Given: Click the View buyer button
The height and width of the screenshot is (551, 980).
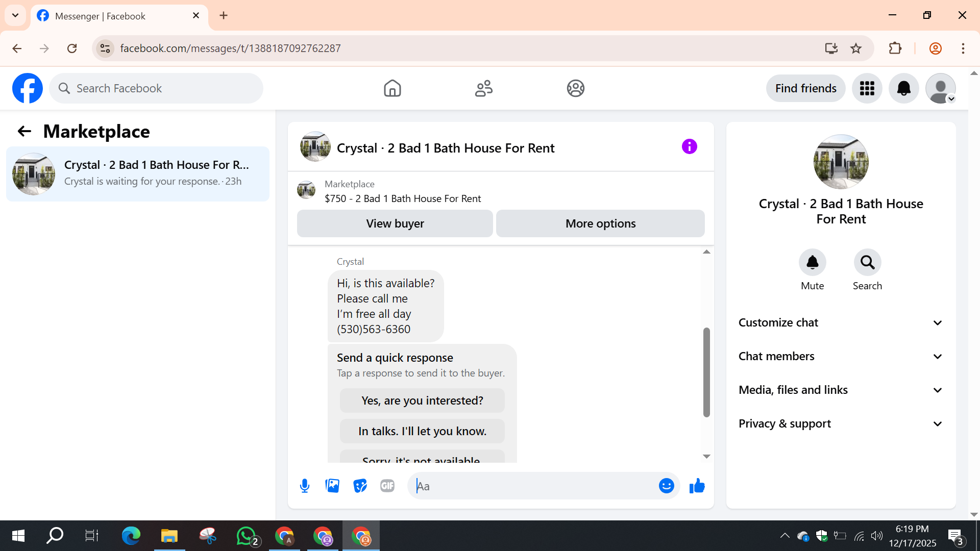Looking at the screenshot, I should coord(395,223).
